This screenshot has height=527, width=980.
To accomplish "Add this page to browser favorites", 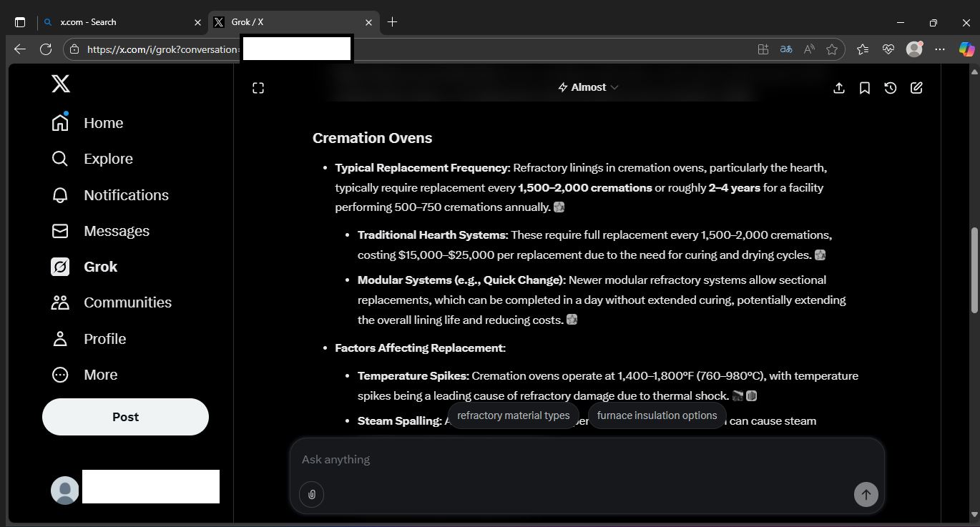I will 832,49.
